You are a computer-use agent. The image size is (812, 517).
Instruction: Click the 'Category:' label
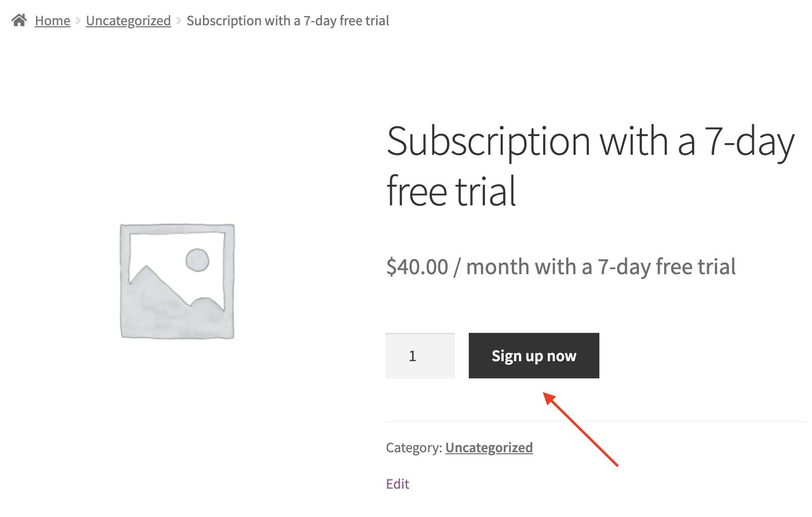(x=414, y=448)
